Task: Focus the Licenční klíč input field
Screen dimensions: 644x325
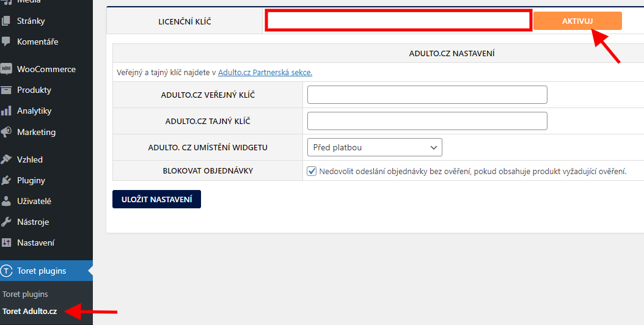Action: click(x=398, y=21)
